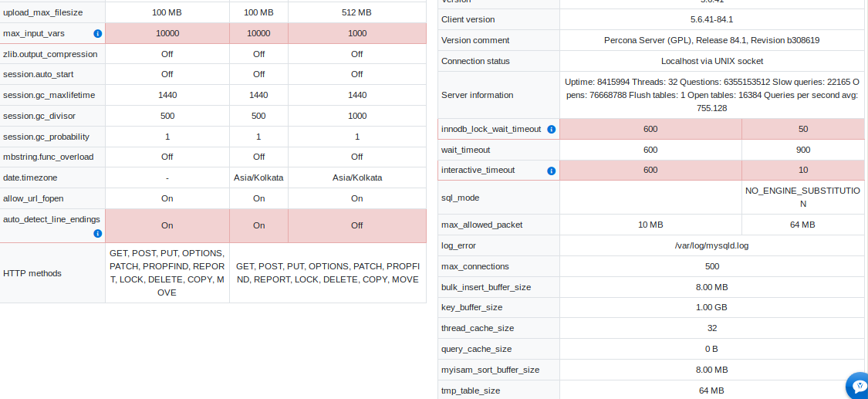Click the 0 B query cache value
The width and height of the screenshot is (868, 399).
pos(712,349)
